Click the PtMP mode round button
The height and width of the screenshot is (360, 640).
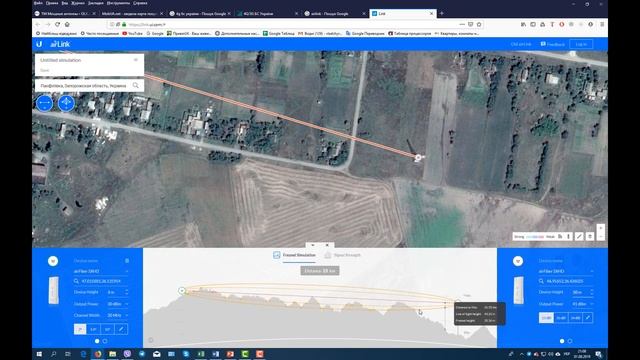[66, 103]
